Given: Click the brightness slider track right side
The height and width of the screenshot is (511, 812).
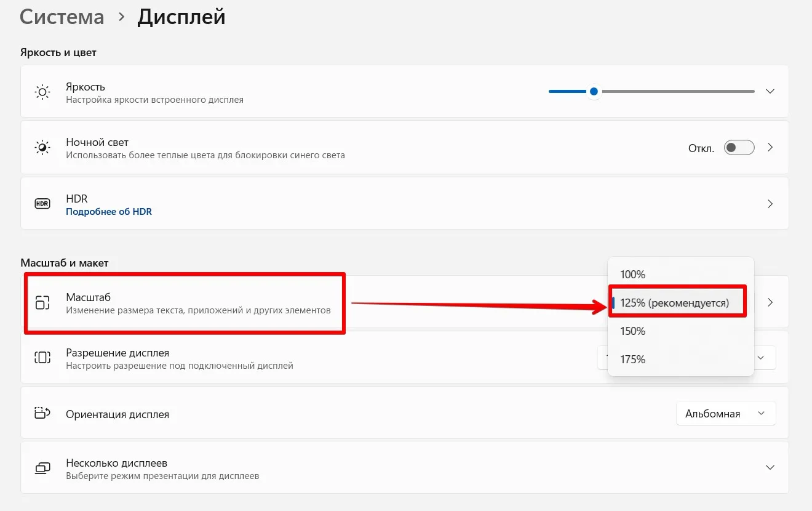Looking at the screenshot, I should coord(678,91).
